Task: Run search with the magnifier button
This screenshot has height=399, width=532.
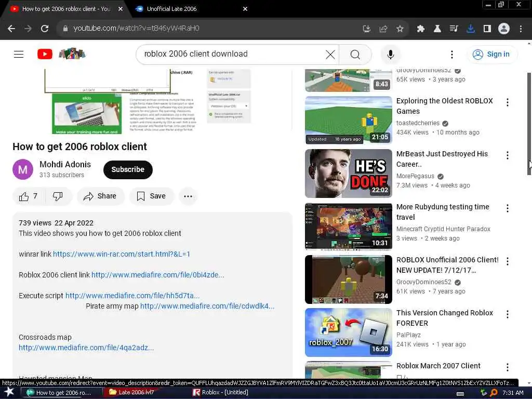Action: [355, 54]
